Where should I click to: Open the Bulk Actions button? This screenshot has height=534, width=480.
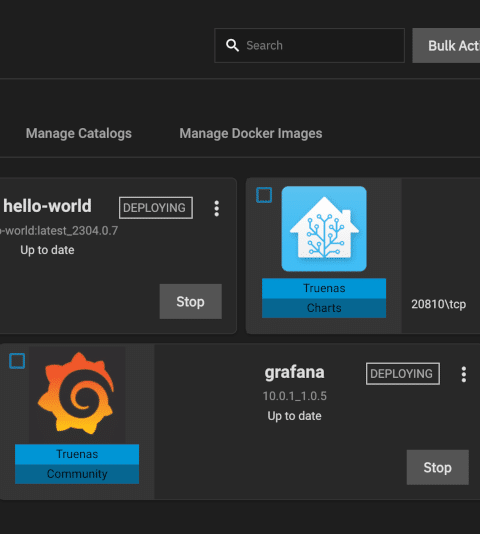(x=446, y=45)
